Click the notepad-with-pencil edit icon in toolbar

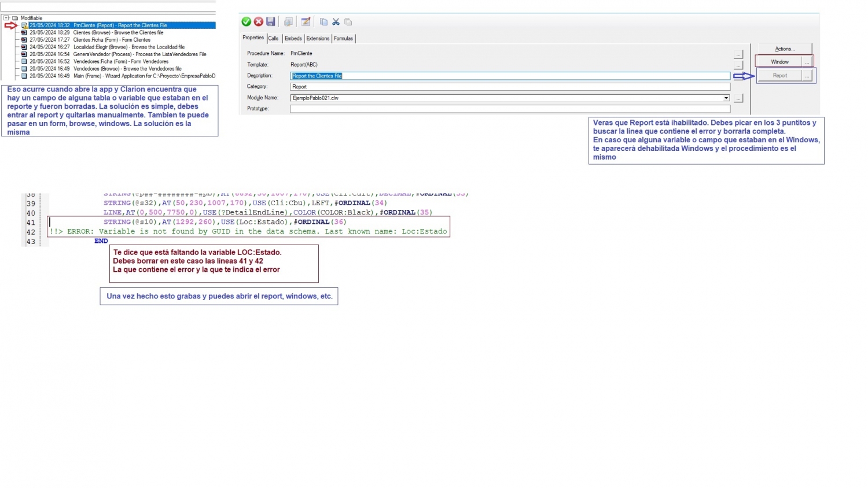(306, 22)
